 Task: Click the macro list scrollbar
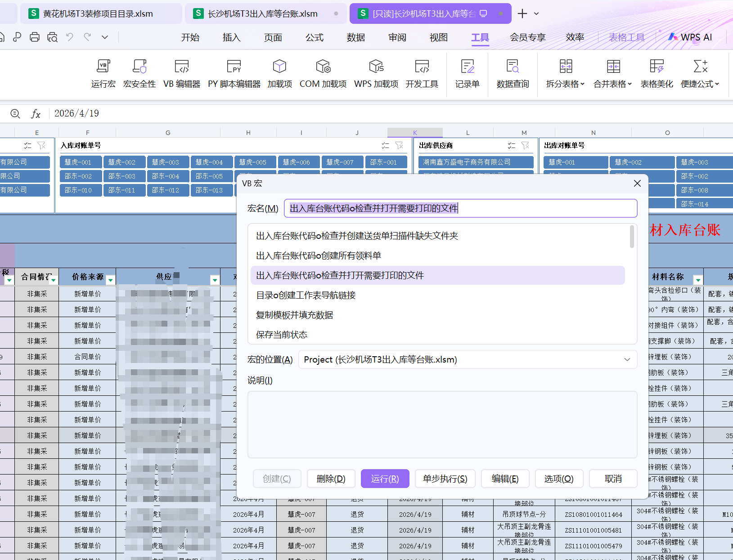[x=632, y=237]
